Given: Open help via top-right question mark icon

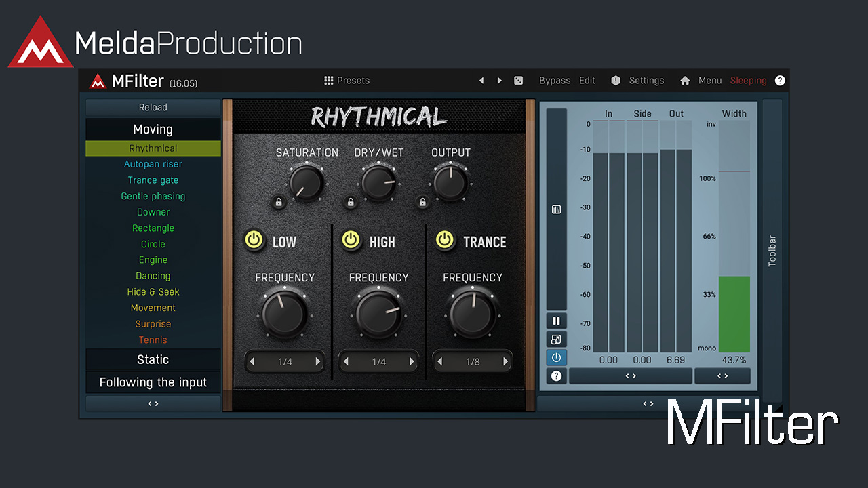Looking at the screenshot, I should point(780,81).
